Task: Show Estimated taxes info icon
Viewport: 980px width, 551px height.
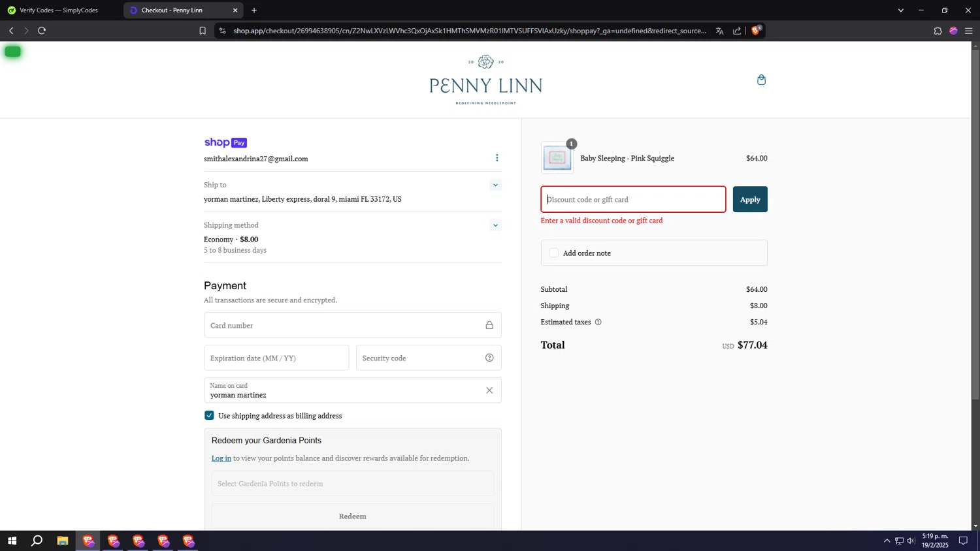Action: point(598,322)
